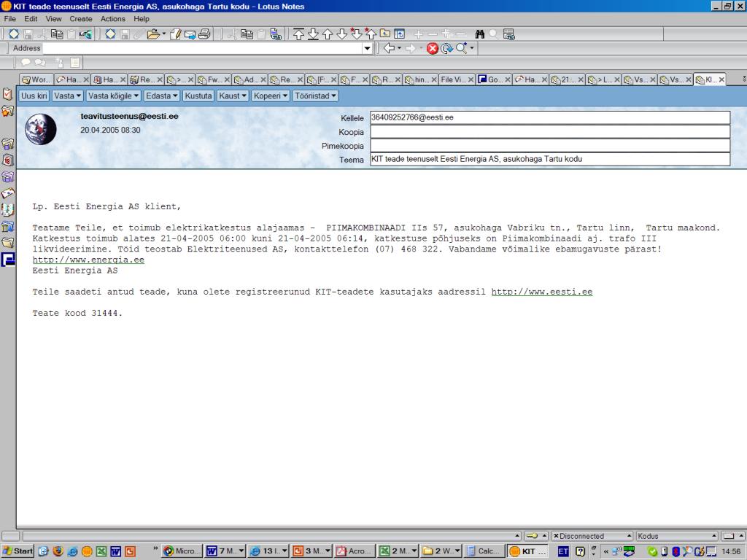Click the magnifier search icon in address bar
This screenshot has width=747, height=560.
point(461,48)
